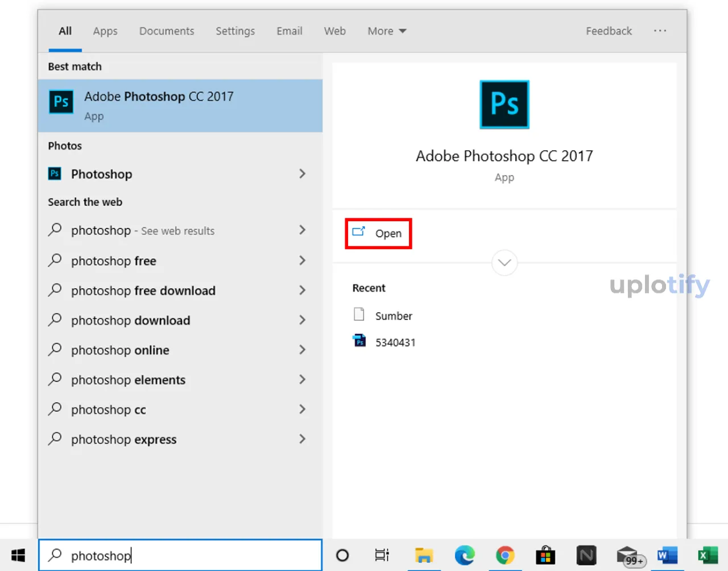The height and width of the screenshot is (571, 728).
Task: Expand arrow for photoshop free download
Action: pyautogui.click(x=302, y=290)
